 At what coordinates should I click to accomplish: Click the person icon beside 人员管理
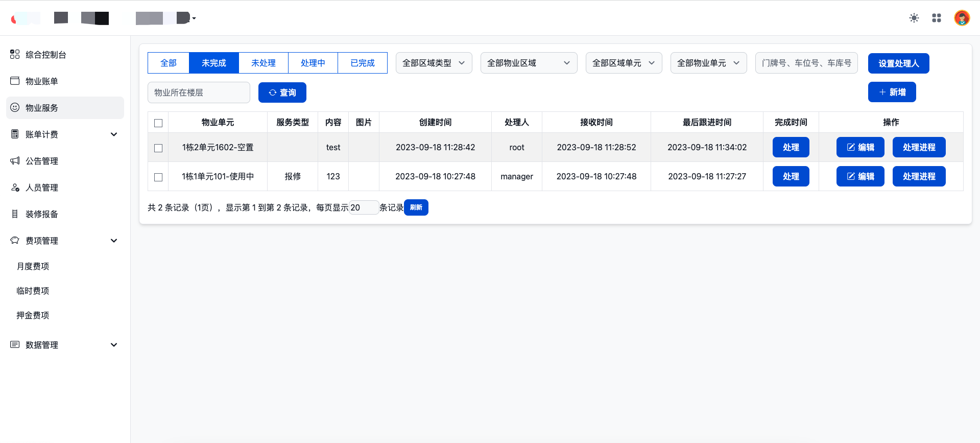pos(15,187)
